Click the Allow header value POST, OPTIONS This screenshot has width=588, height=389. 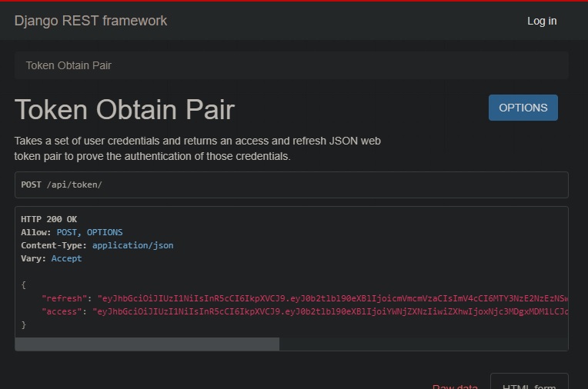(89, 232)
